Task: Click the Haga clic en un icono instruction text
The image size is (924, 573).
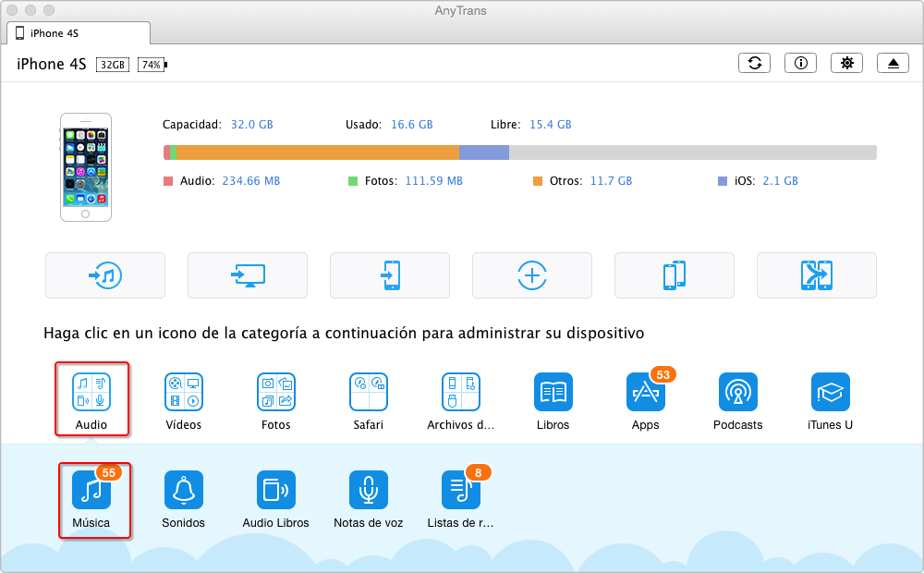Action: [344, 333]
